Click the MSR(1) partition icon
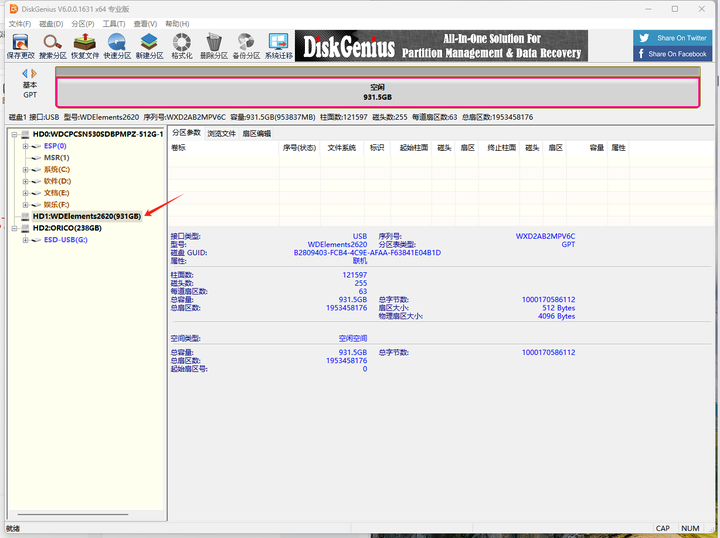This screenshot has height=538, width=720. tap(36, 158)
